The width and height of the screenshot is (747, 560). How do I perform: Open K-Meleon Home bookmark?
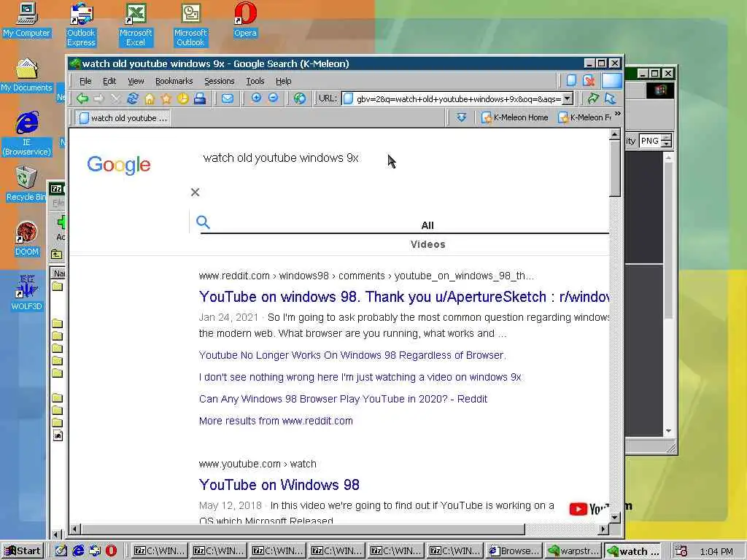[x=514, y=117]
